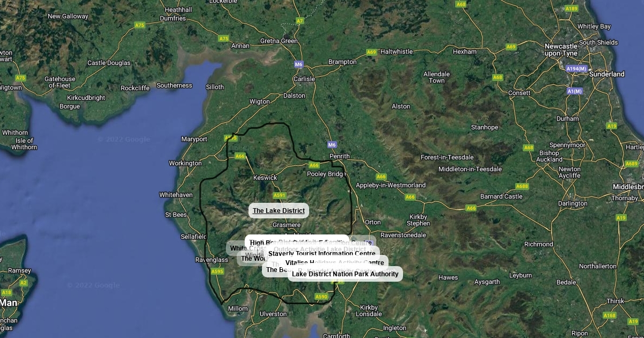Click the M6 motorway shield near Carlisle
The image size is (644, 338).
coord(299,64)
